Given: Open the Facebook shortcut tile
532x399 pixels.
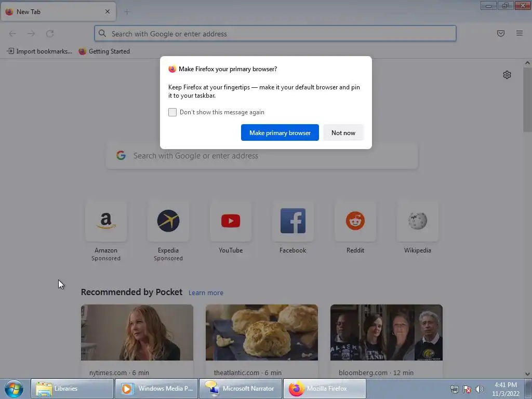Looking at the screenshot, I should tap(293, 221).
